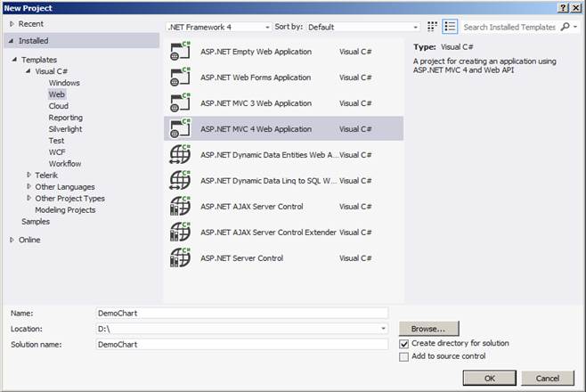Image resolution: width=586 pixels, height=392 pixels.
Task: Select ASP.NET Web Forms Application text
Action: click(x=256, y=78)
